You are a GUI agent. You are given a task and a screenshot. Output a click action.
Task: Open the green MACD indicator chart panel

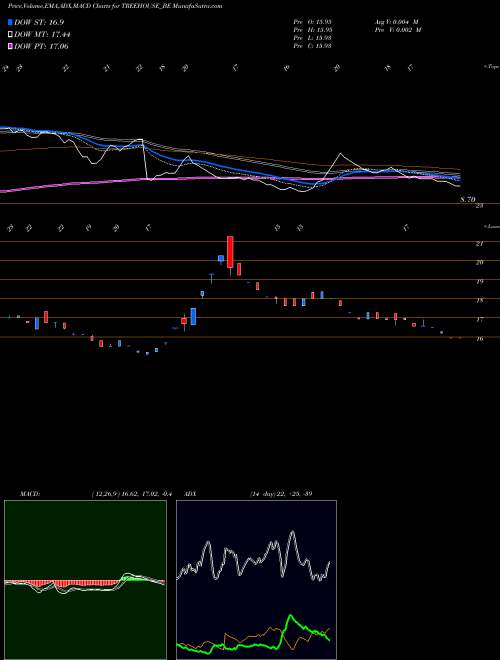click(85, 580)
